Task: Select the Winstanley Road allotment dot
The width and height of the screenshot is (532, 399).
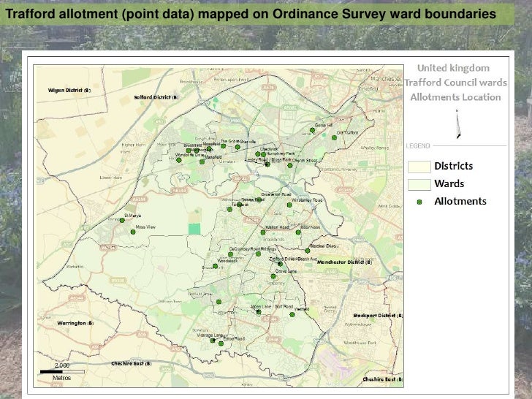Action: (289, 205)
